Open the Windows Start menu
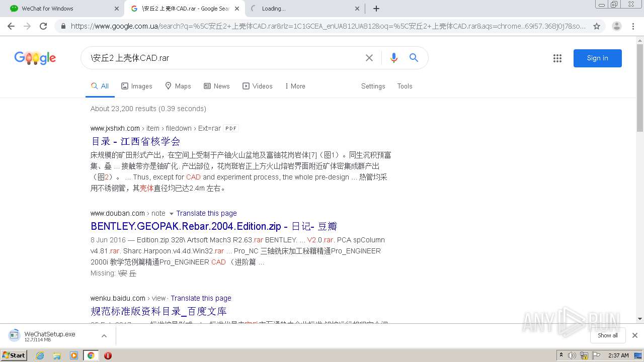Screen dimensions: 644x362 click(x=14, y=355)
